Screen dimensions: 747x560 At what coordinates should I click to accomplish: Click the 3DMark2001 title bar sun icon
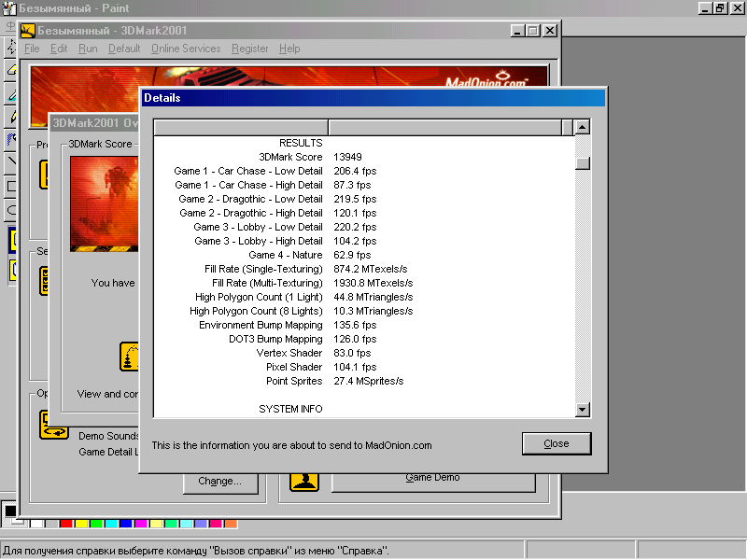(x=28, y=31)
